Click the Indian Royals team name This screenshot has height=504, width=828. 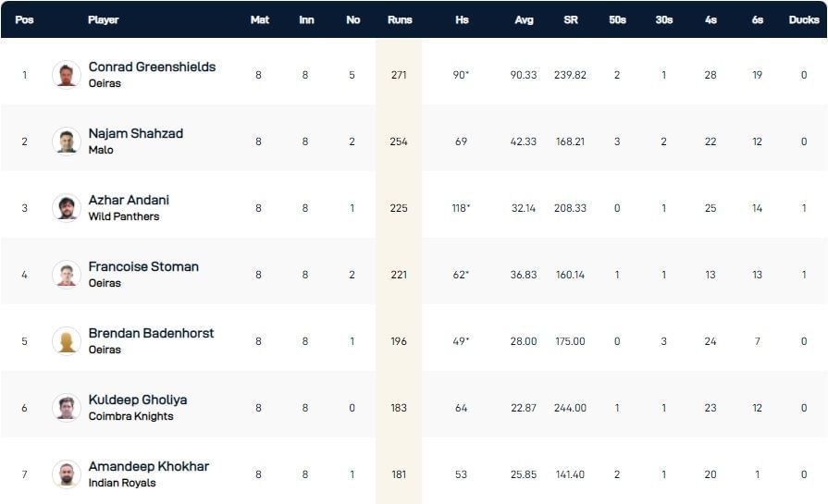point(122,483)
